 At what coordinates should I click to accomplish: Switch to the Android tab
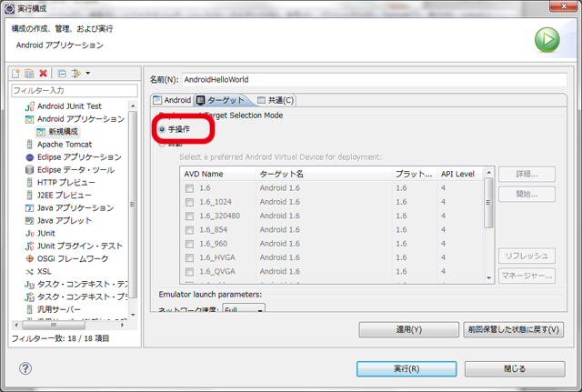(173, 100)
